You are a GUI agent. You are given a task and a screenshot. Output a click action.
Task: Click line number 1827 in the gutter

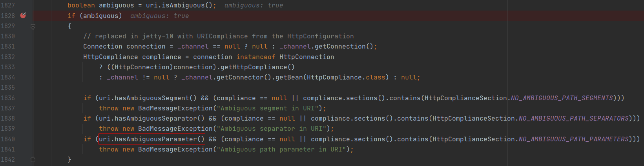point(8,5)
